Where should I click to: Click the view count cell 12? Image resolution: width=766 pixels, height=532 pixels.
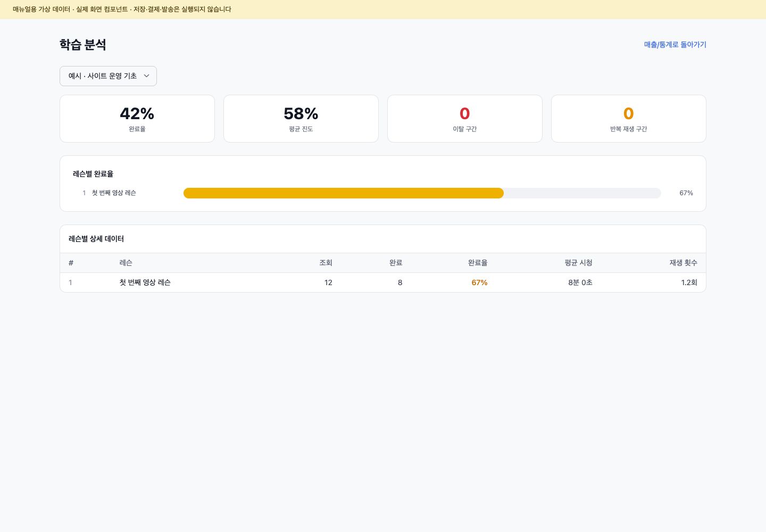(328, 282)
